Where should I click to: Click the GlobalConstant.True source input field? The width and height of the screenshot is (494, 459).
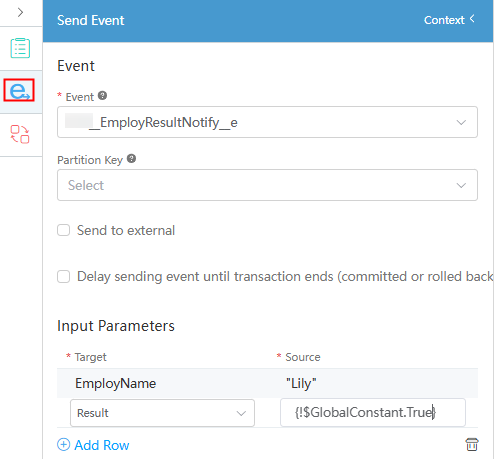click(x=373, y=413)
